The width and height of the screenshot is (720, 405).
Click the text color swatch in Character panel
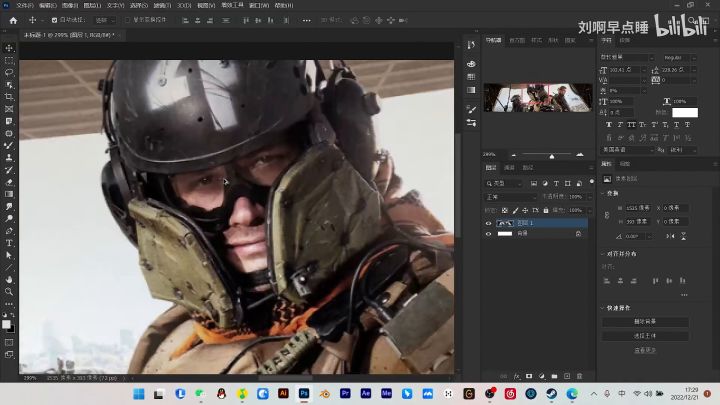point(685,112)
